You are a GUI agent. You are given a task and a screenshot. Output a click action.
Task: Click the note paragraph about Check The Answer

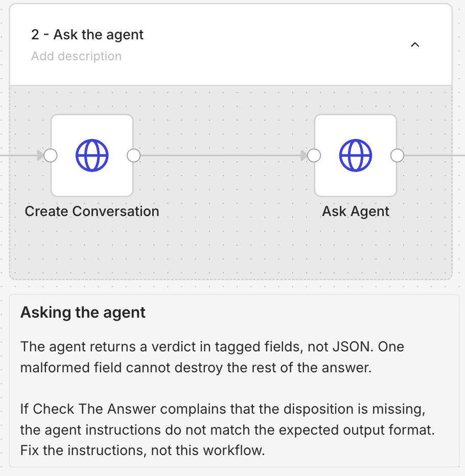227,430
